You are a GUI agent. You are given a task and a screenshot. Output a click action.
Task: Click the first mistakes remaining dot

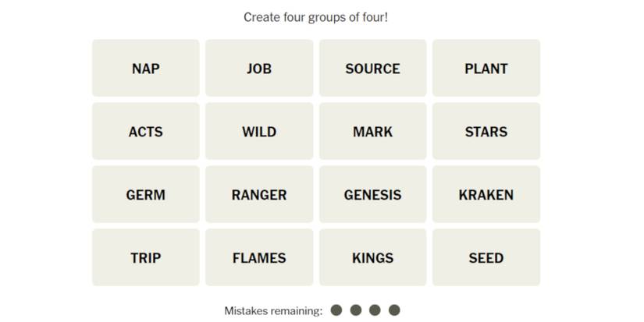pyautogui.click(x=336, y=310)
